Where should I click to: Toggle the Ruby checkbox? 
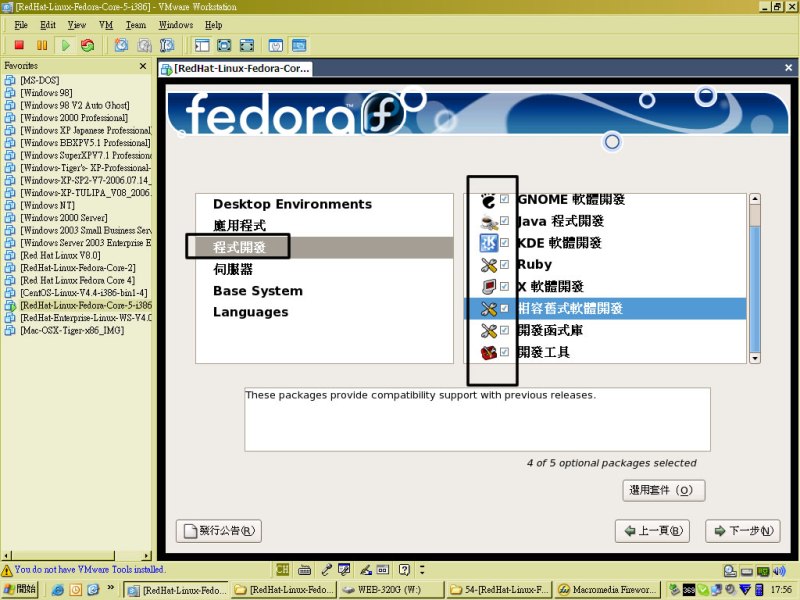504,264
